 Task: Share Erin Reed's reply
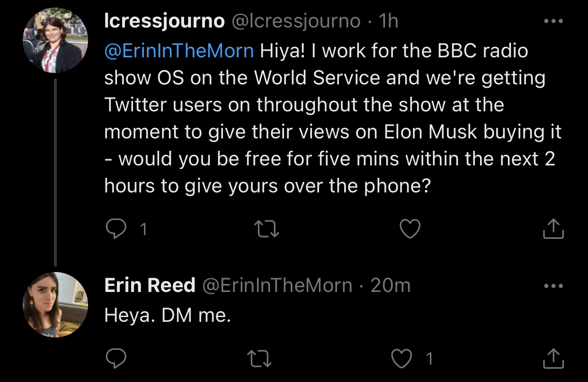coord(552,359)
